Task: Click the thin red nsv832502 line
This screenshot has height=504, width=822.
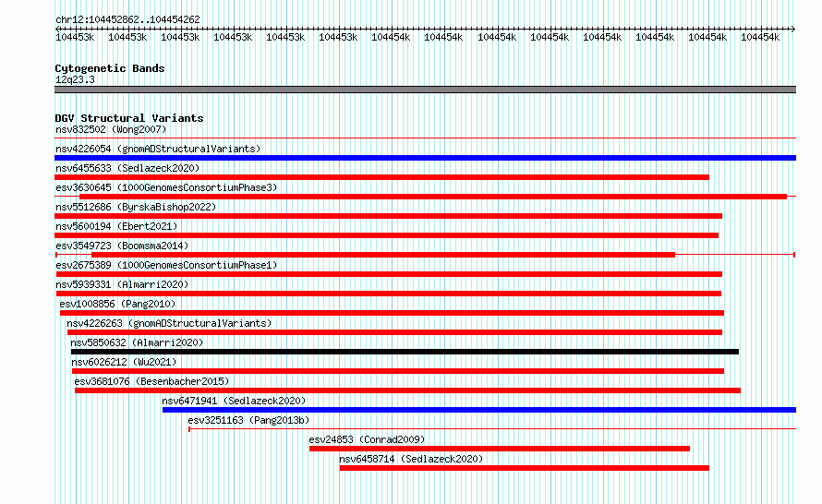Action: pos(425,138)
